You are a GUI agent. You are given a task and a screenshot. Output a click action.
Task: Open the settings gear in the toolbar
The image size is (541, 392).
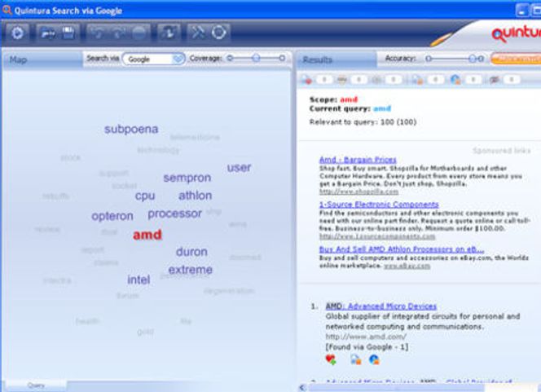coord(17,33)
